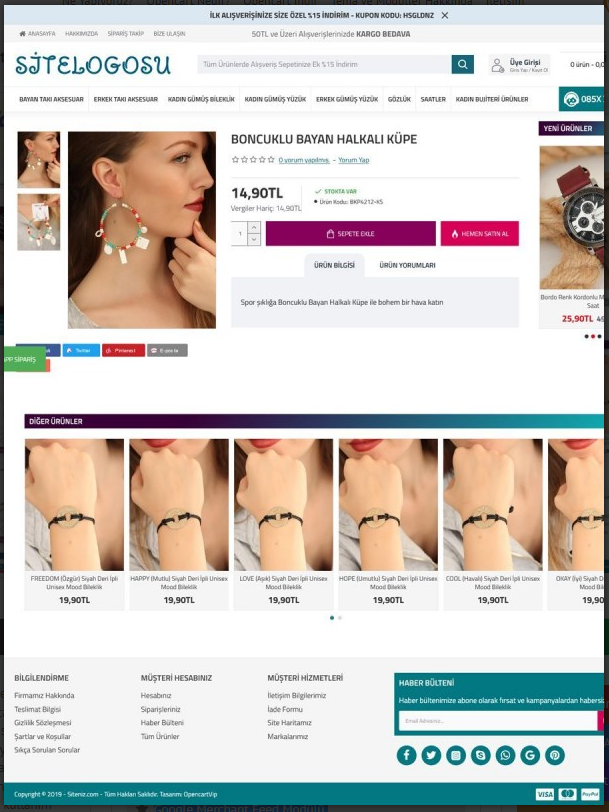Open the Yorum Yap link
The width and height of the screenshot is (609, 812).
(x=354, y=160)
